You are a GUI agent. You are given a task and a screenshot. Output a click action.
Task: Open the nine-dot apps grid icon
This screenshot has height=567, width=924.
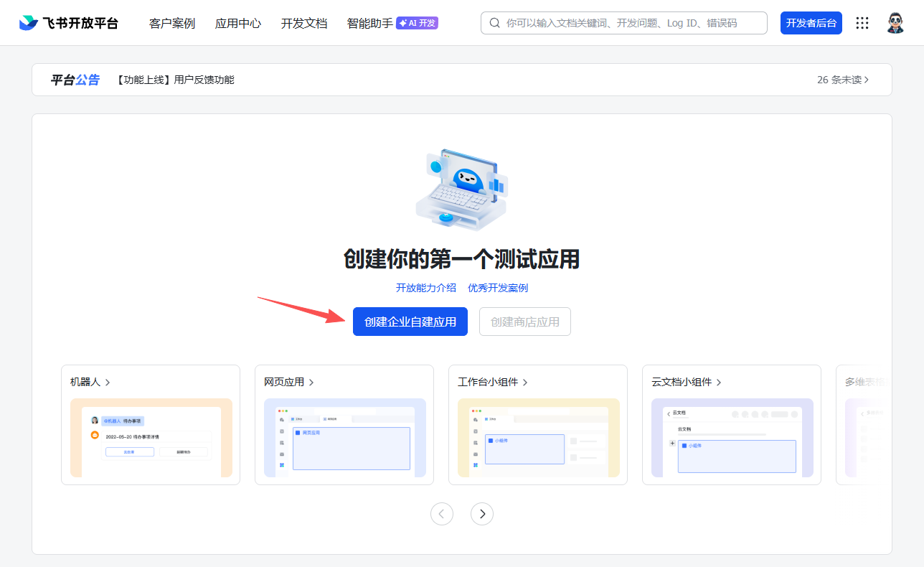pos(862,23)
